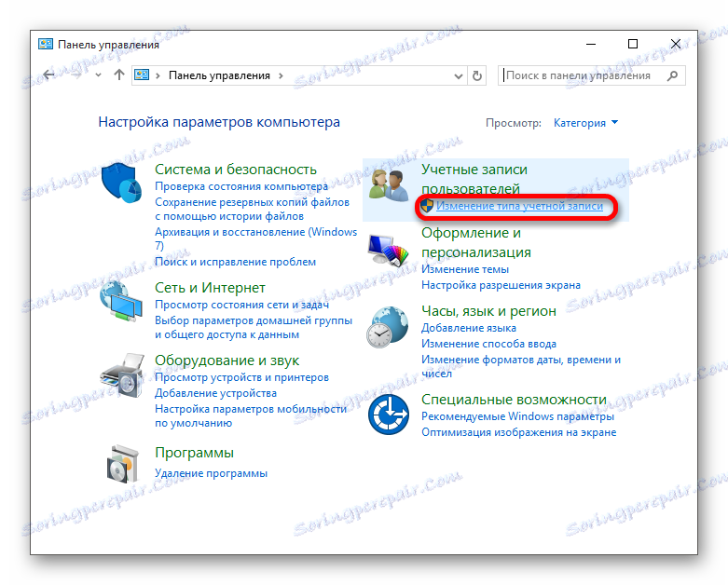Image resolution: width=728 pixels, height=585 pixels.
Task: Click Изменение типа учетной записи link
Action: [519, 206]
